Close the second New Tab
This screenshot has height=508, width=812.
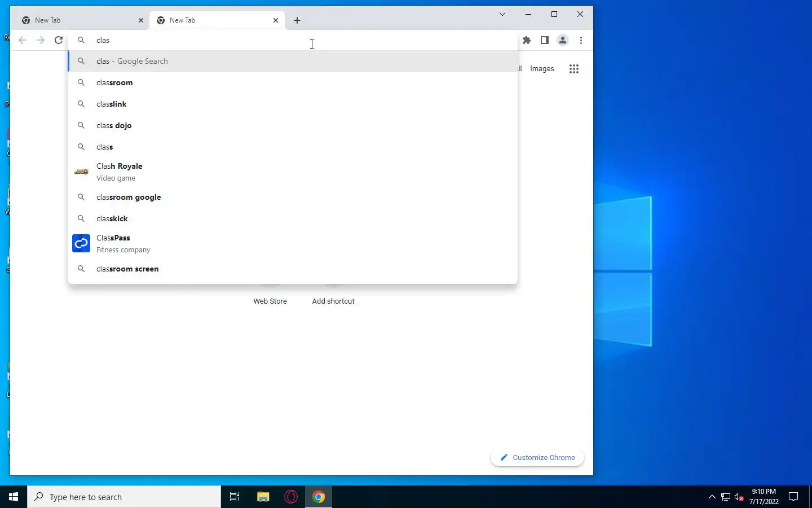[276, 20]
